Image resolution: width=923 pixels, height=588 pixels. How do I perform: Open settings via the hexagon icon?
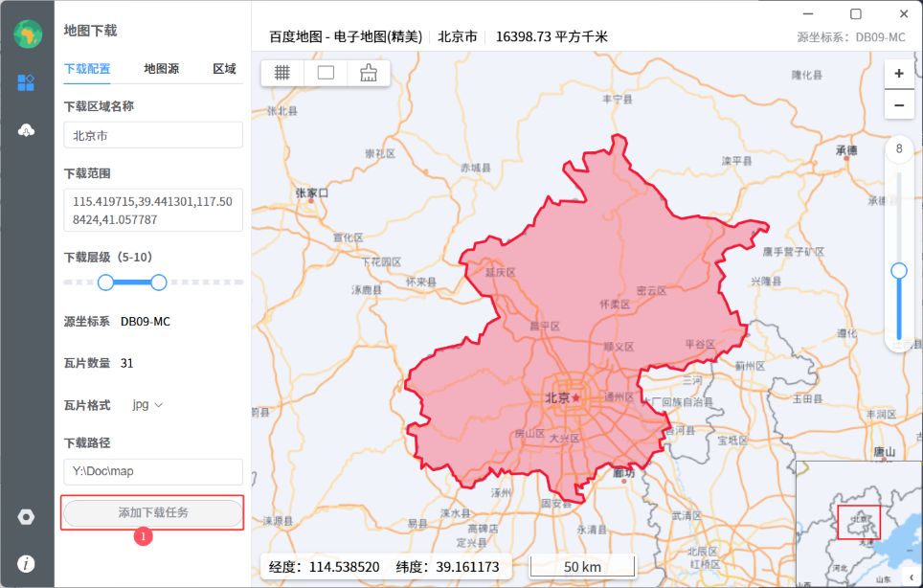point(26,517)
